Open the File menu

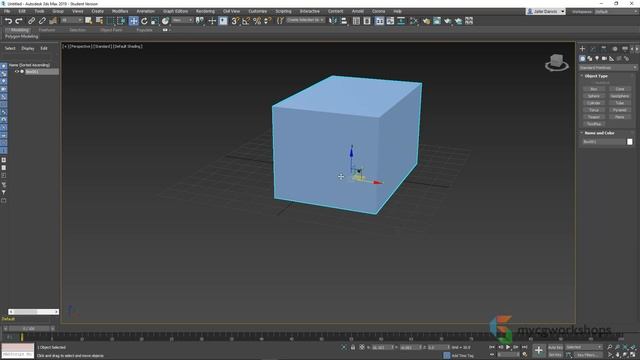click(x=7, y=11)
